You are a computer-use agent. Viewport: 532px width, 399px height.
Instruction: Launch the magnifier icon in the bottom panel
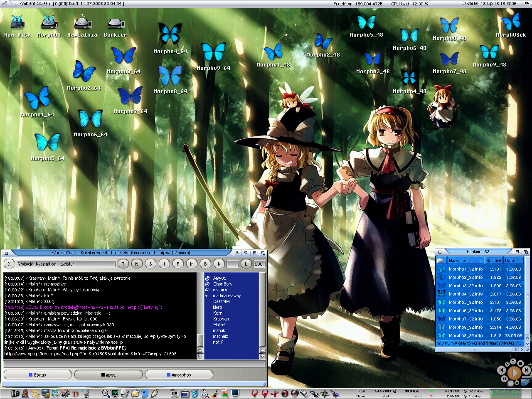pos(106,393)
